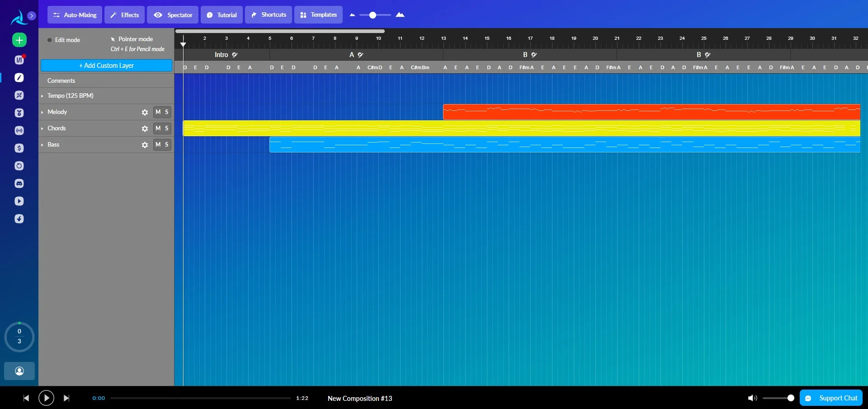This screenshot has width=868, height=409.
Task: Edit the A section marker
Action: (360, 55)
